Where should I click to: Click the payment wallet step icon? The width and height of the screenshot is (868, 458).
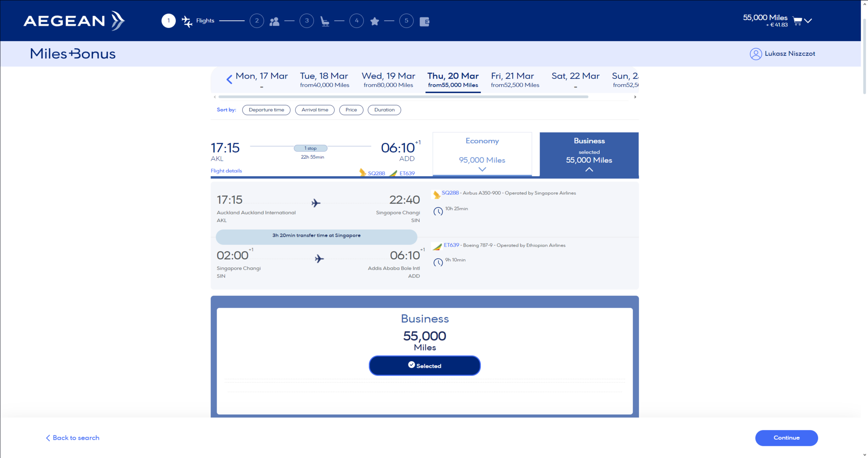[x=424, y=22]
